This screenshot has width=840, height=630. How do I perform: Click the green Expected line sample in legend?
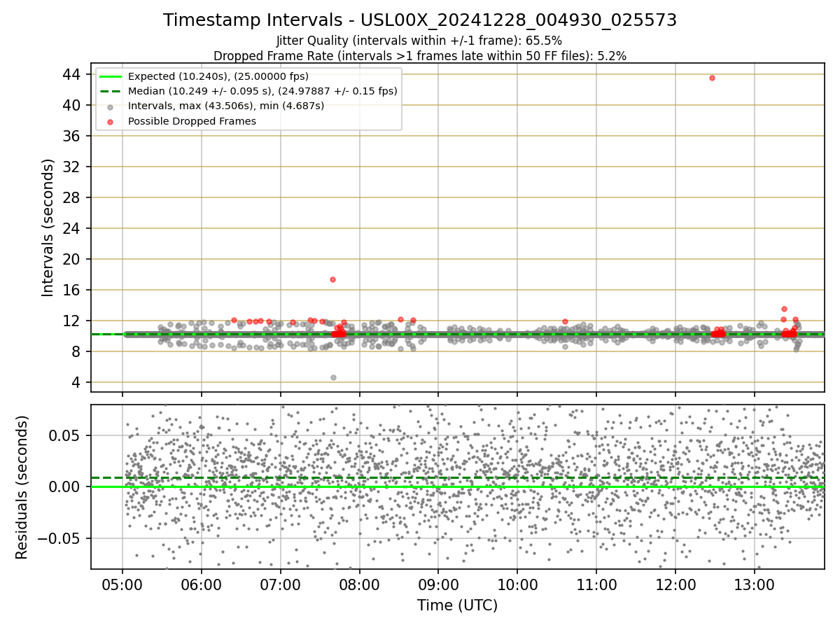pyautogui.click(x=111, y=76)
